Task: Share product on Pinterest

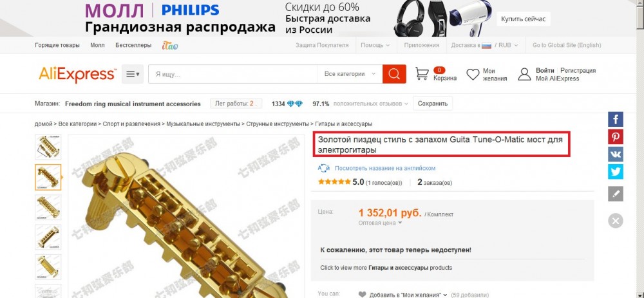Action: point(615,137)
